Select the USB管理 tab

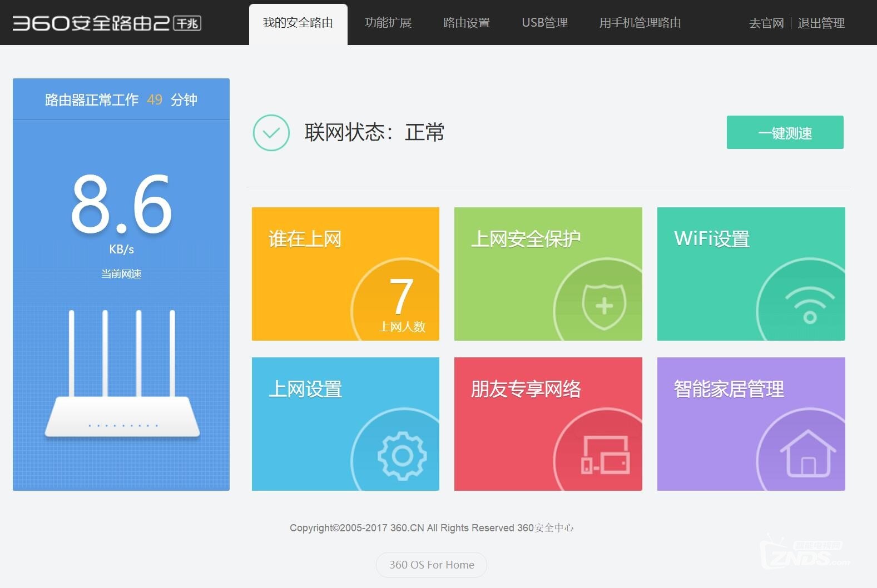pos(544,23)
